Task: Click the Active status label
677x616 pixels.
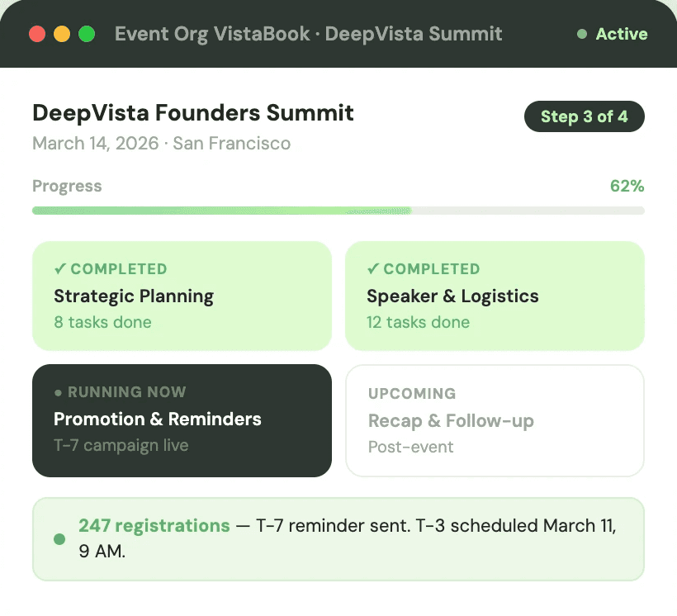Action: [622, 34]
